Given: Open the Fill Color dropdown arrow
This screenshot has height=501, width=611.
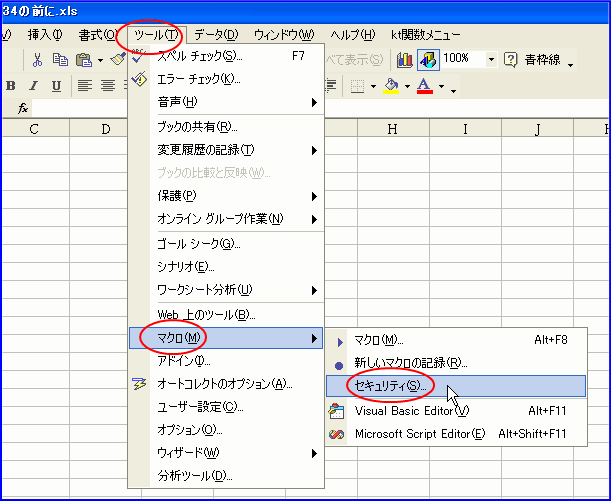Looking at the screenshot, I should [x=407, y=86].
